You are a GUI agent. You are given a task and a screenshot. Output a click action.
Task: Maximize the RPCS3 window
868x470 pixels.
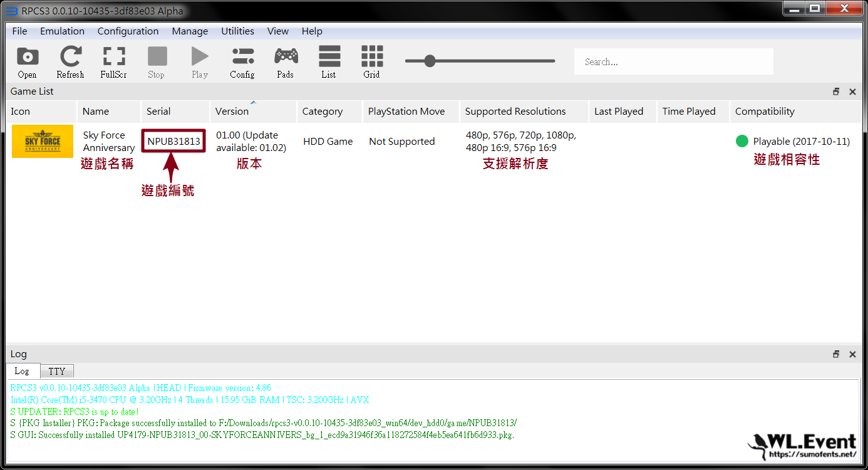point(814,8)
